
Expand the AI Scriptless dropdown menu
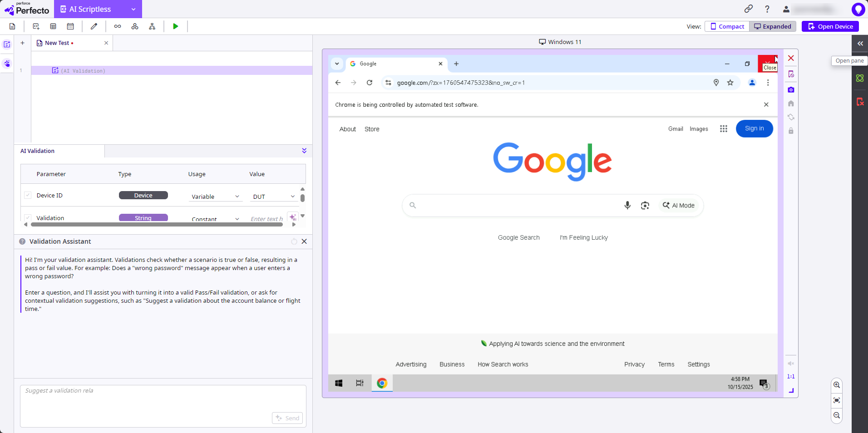click(133, 9)
